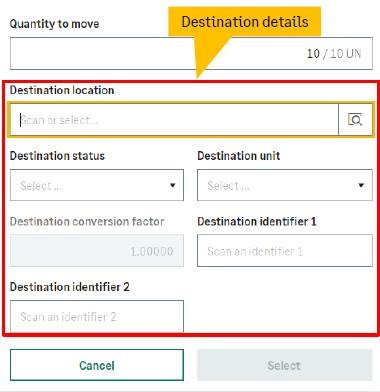380x392 pixels.
Task: Focus the Destination identifier 2 field
Action: (x=97, y=316)
